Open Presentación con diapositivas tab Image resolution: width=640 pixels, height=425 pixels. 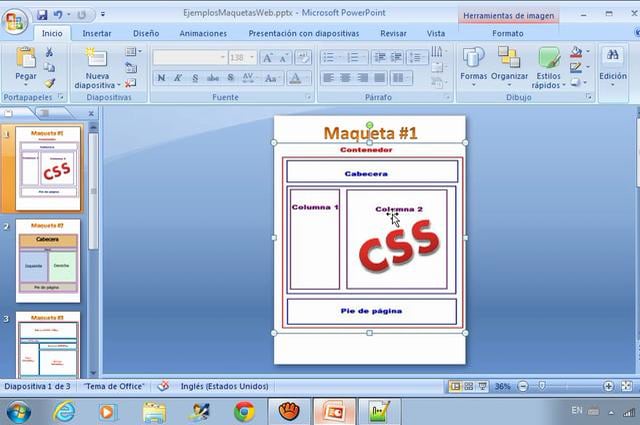click(304, 33)
